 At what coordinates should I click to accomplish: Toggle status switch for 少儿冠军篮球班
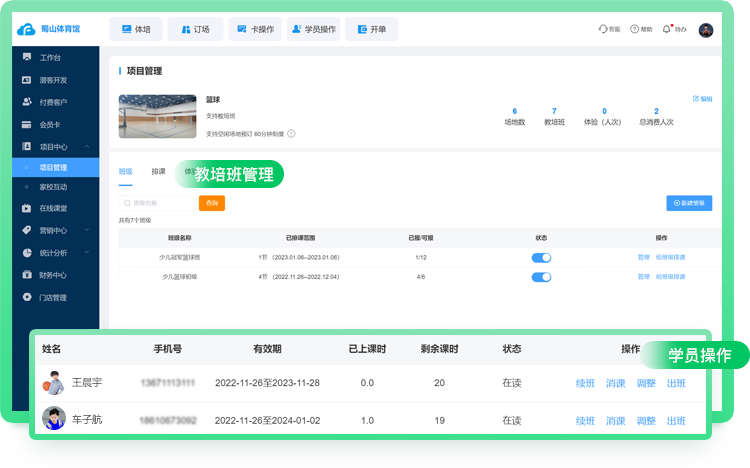(541, 257)
